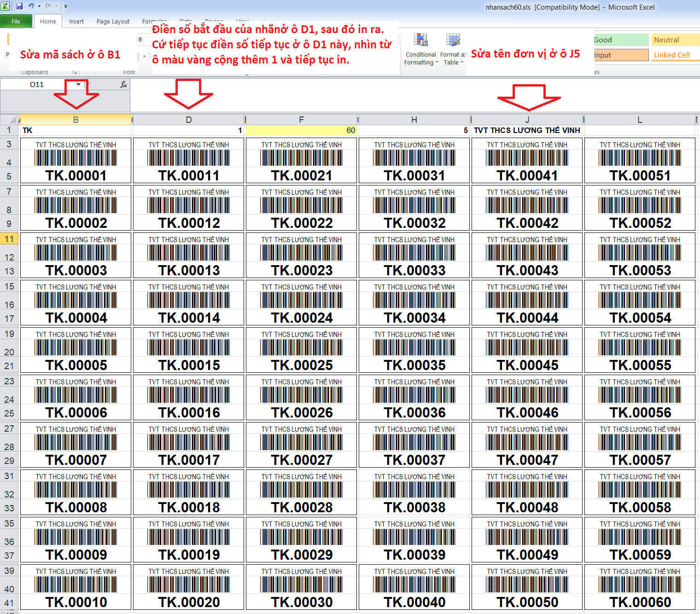
Task: Select highlighted row 11 header
Action: (9, 239)
